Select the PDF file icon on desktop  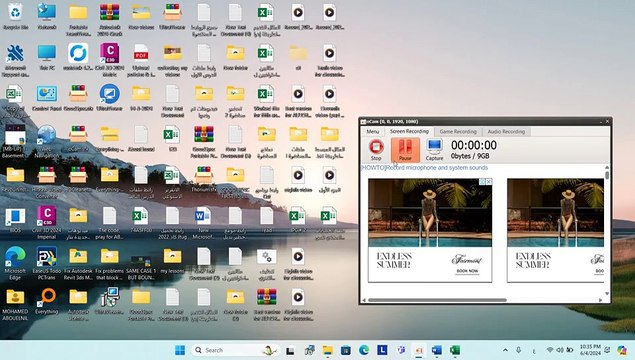pyautogui.click(x=141, y=60)
